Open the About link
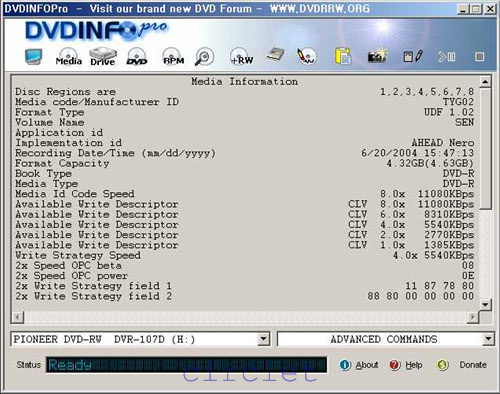The image size is (500, 394). point(367,365)
